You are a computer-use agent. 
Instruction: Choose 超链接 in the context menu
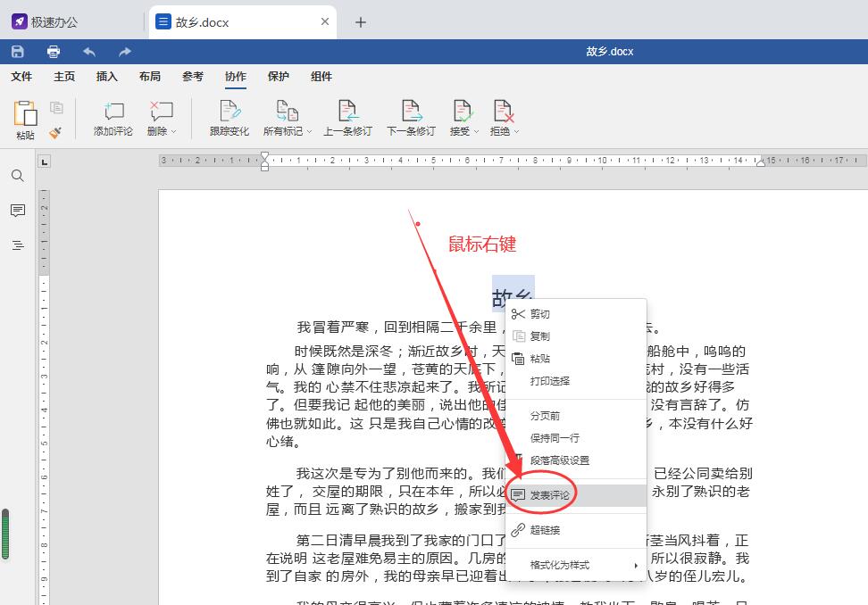point(576,530)
